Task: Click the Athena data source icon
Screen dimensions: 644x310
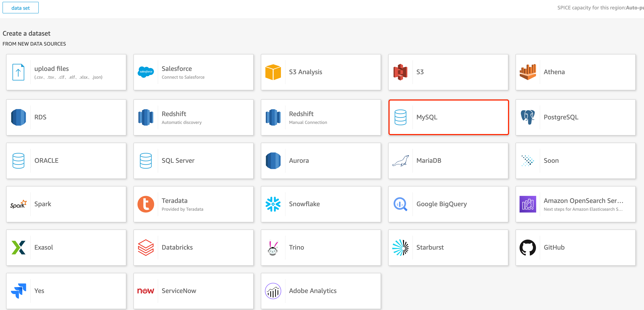Action: [528, 72]
